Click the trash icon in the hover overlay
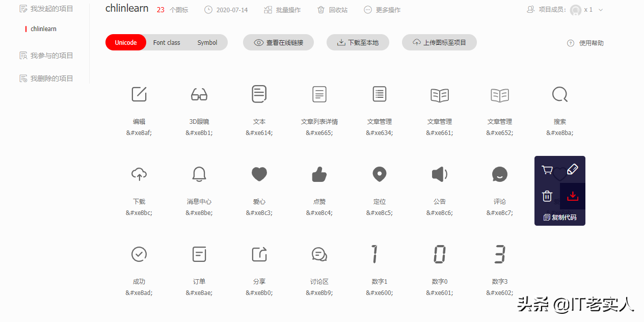 547,196
